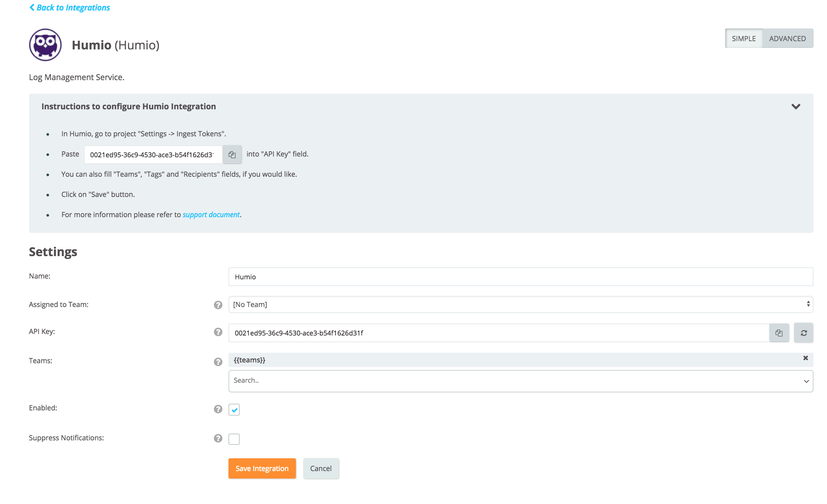The width and height of the screenshot is (827, 504).
Task: Remove the {{teams}} tag
Action: [x=805, y=358]
